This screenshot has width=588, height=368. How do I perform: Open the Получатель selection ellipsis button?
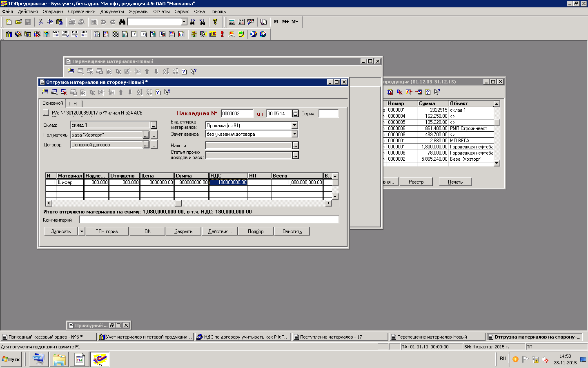146,135
